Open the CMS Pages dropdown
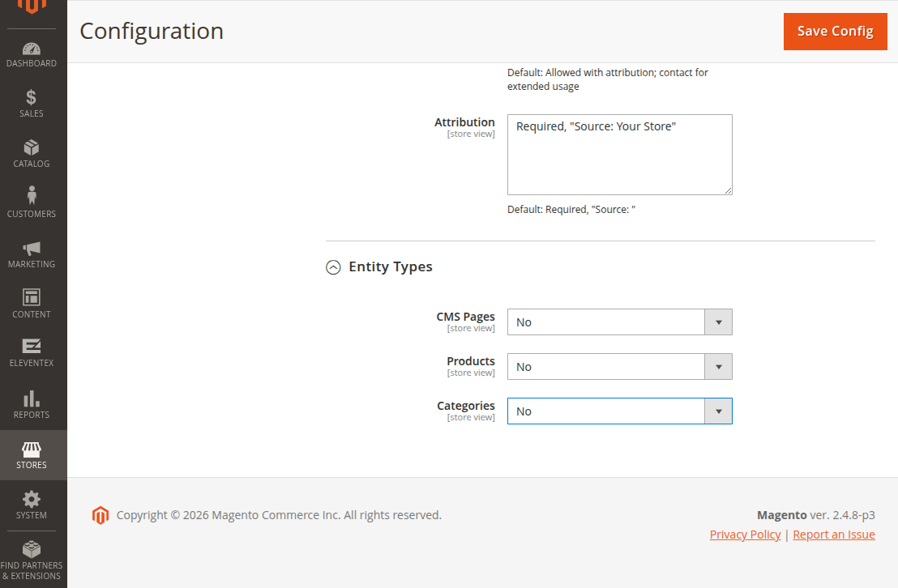Screen dimensions: 898x588 point(619,322)
